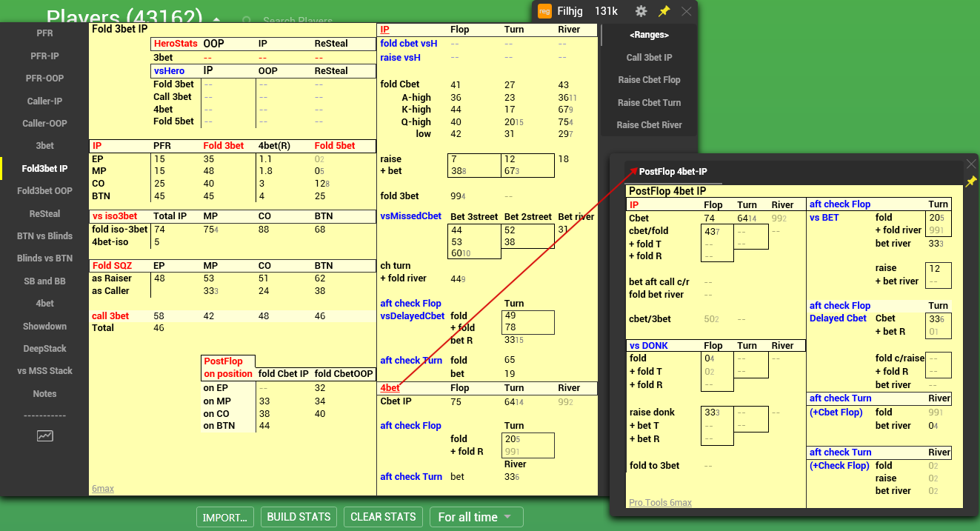Click the search magnifier icon near Players

click(x=245, y=21)
